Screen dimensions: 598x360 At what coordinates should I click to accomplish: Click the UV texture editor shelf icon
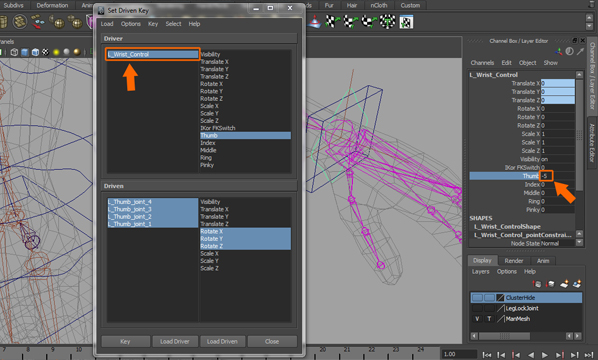coord(406,22)
